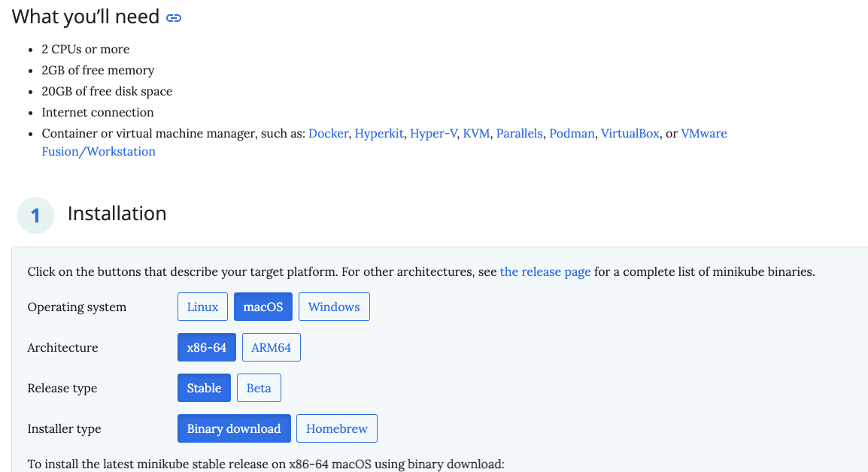
Task: Select macOS as operating system
Action: [x=263, y=307]
